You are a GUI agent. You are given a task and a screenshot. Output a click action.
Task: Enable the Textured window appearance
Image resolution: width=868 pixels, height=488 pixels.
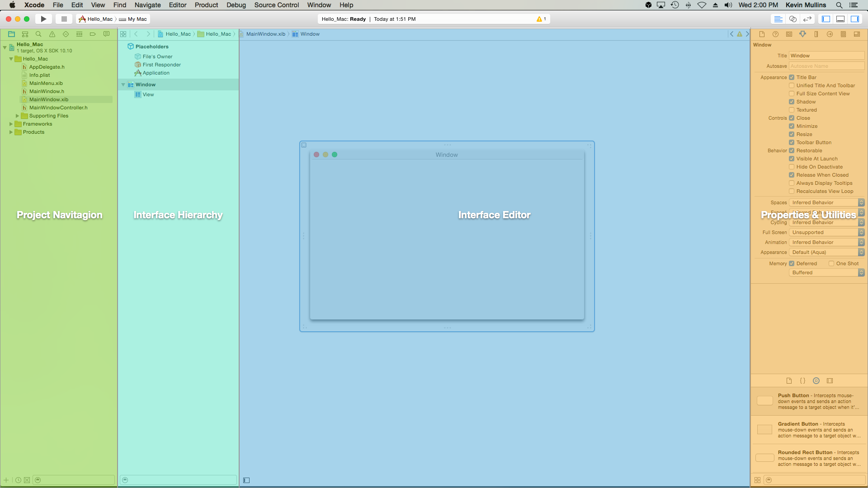pyautogui.click(x=792, y=110)
